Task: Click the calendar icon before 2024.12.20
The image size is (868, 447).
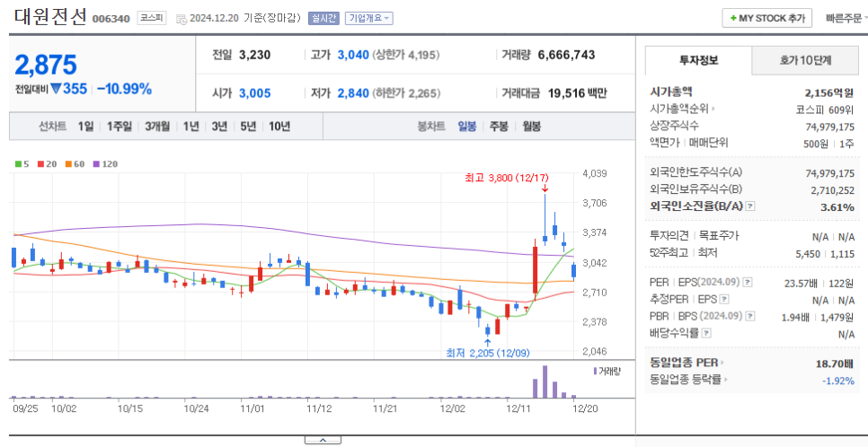Action: [182, 19]
